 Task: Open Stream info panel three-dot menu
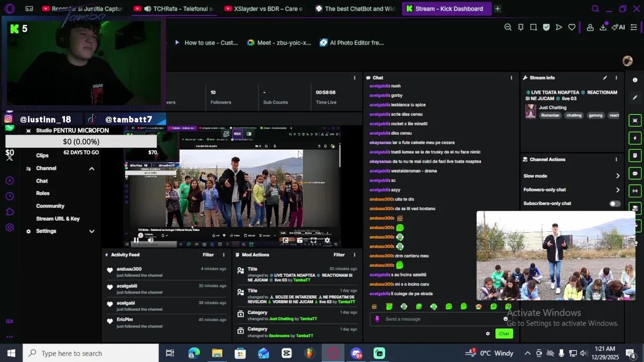coord(616,78)
